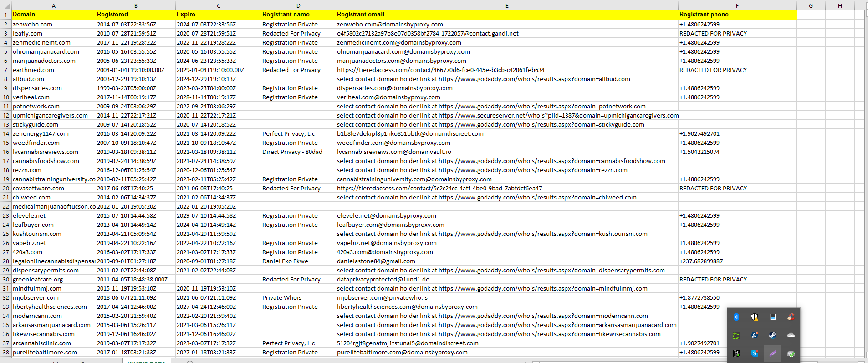The height and width of the screenshot is (363, 868).
Task: Click the Registered header cell
Action: pyautogui.click(x=136, y=15)
